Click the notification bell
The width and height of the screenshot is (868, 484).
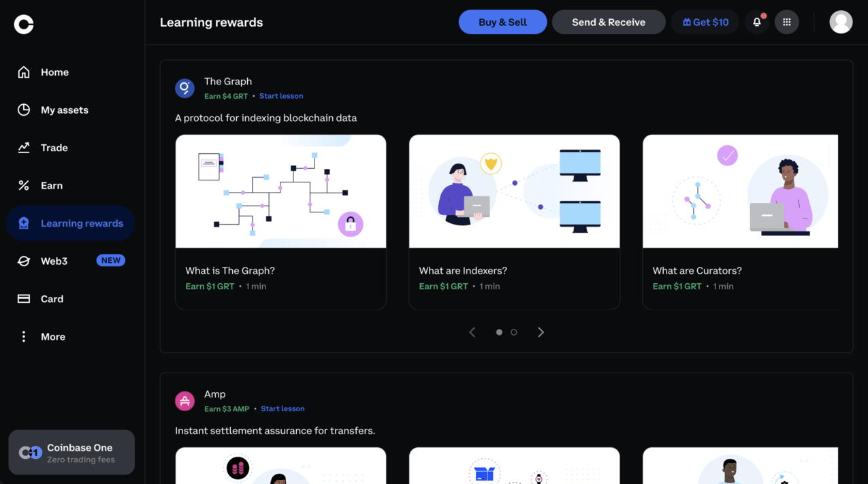pos(756,22)
